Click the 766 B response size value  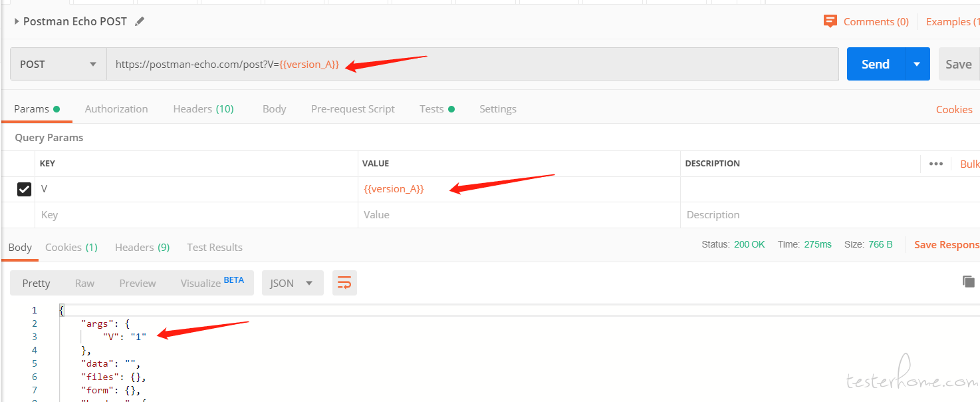tap(880, 244)
